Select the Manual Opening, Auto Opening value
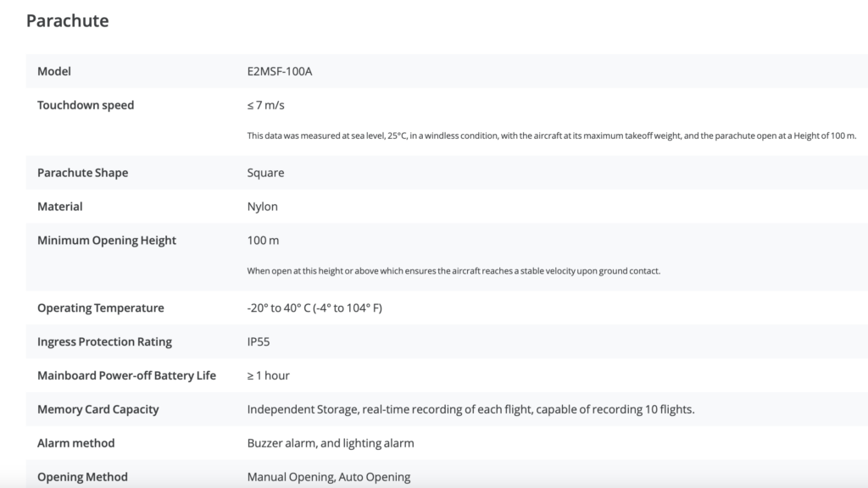Screen dimensions: 868x488 [329, 477]
